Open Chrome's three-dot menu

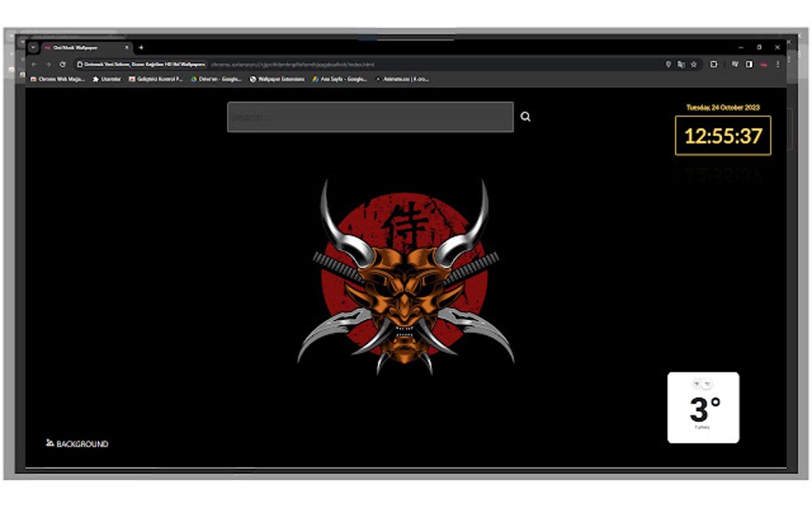pos(778,64)
